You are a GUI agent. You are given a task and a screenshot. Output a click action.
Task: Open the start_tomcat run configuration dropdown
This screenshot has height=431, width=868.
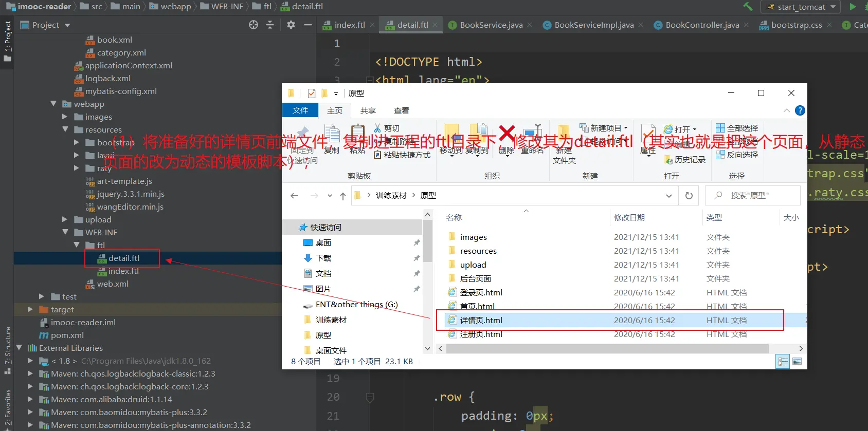click(801, 7)
